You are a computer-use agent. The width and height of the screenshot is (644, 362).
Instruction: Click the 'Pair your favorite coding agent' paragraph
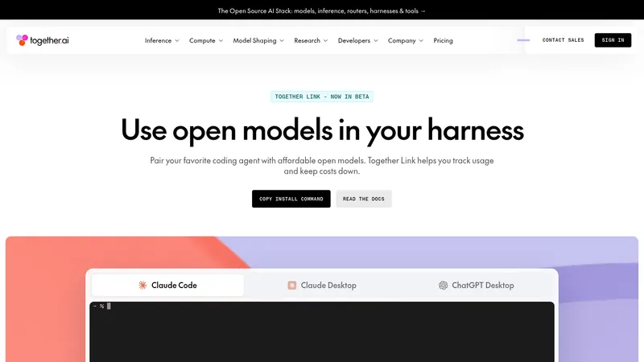tap(322, 166)
